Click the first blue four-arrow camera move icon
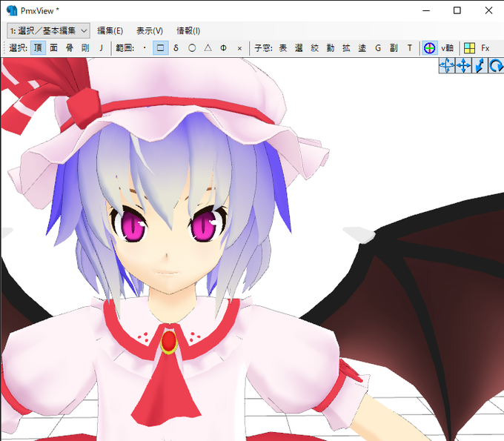 coord(447,65)
